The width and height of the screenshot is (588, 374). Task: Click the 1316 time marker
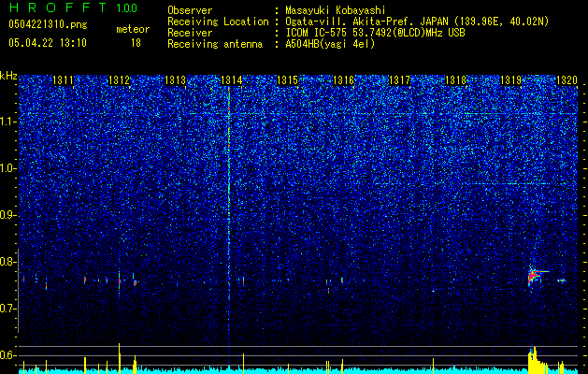[x=343, y=80]
